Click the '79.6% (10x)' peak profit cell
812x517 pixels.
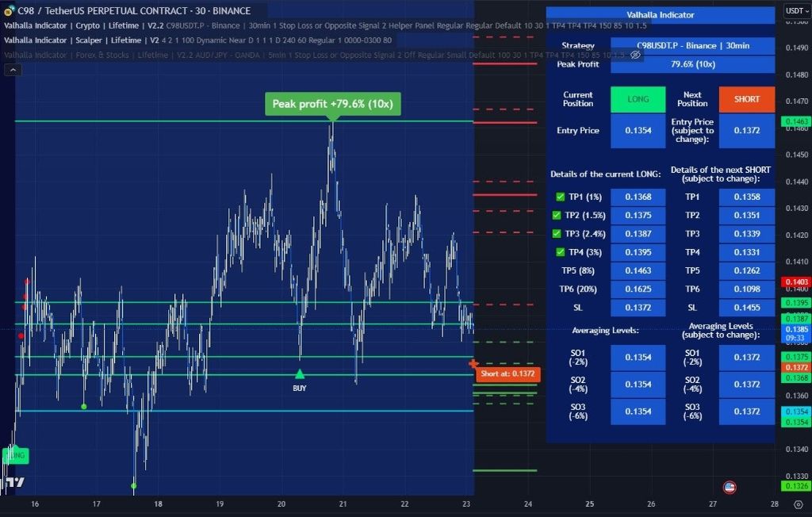coord(693,64)
